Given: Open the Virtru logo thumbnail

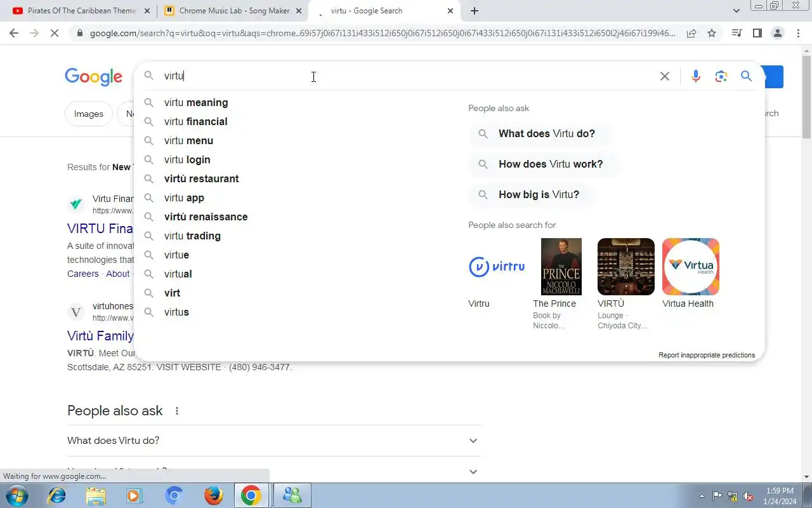Looking at the screenshot, I should [x=497, y=267].
